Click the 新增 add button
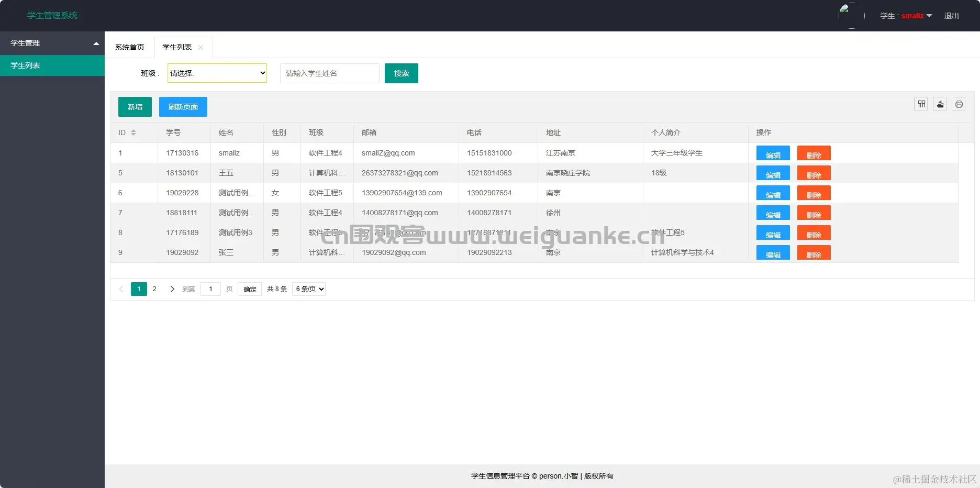The width and height of the screenshot is (980, 488). (135, 107)
